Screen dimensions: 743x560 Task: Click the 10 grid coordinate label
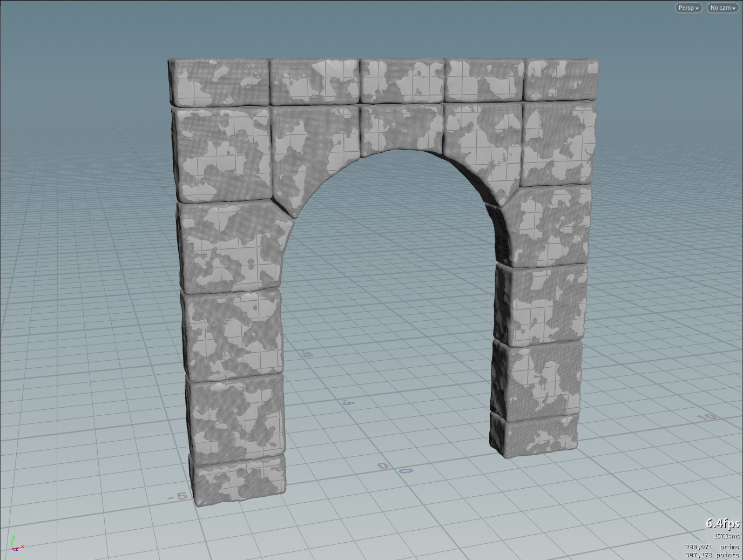pos(707,417)
